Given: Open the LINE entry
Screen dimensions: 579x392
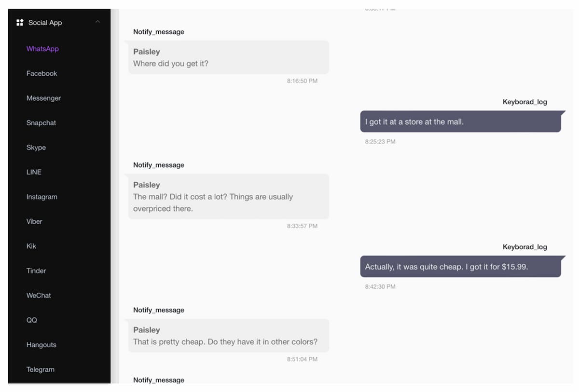Looking at the screenshot, I should point(34,172).
